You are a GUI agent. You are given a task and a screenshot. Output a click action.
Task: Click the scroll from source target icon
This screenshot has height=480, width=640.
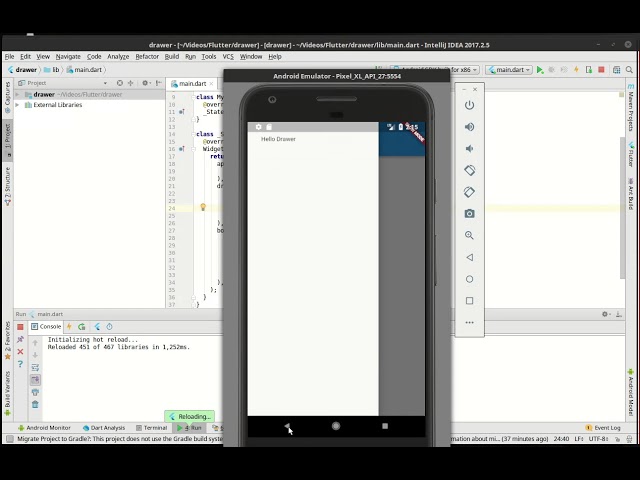click(x=120, y=83)
